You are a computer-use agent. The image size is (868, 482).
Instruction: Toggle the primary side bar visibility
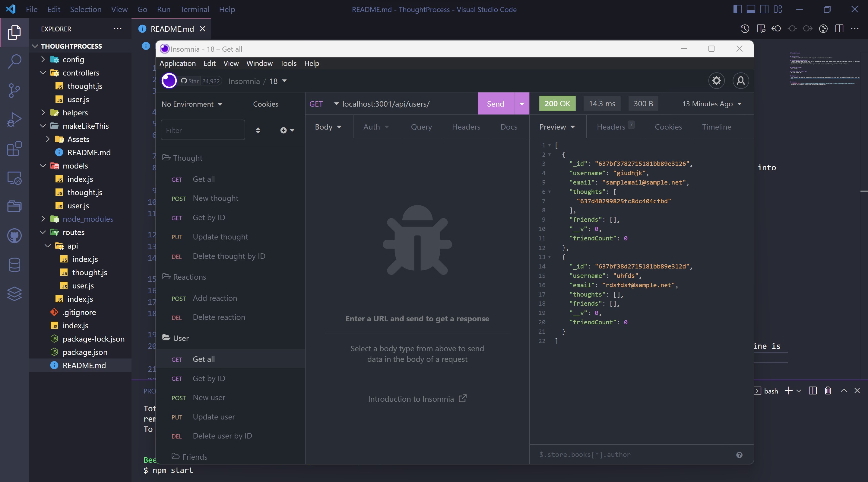738,9
